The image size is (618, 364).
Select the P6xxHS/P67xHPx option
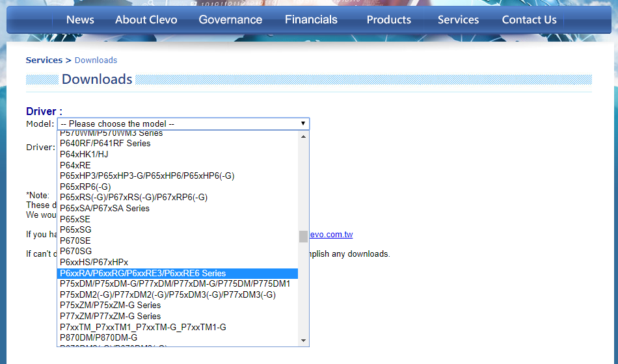178,262
